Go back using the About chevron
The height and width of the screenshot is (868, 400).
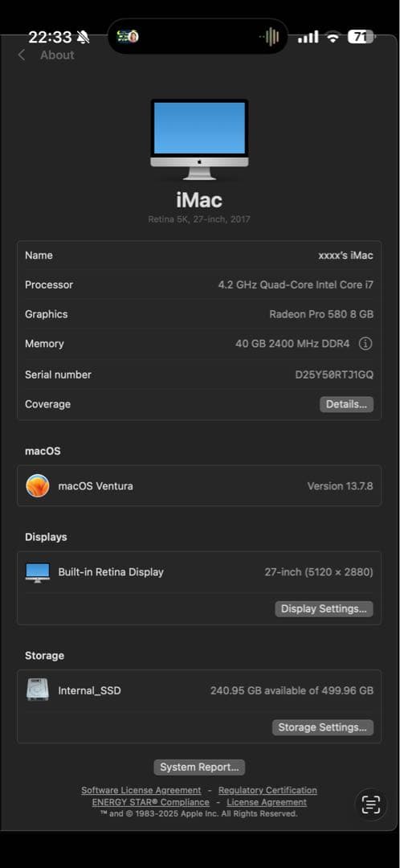coord(22,55)
